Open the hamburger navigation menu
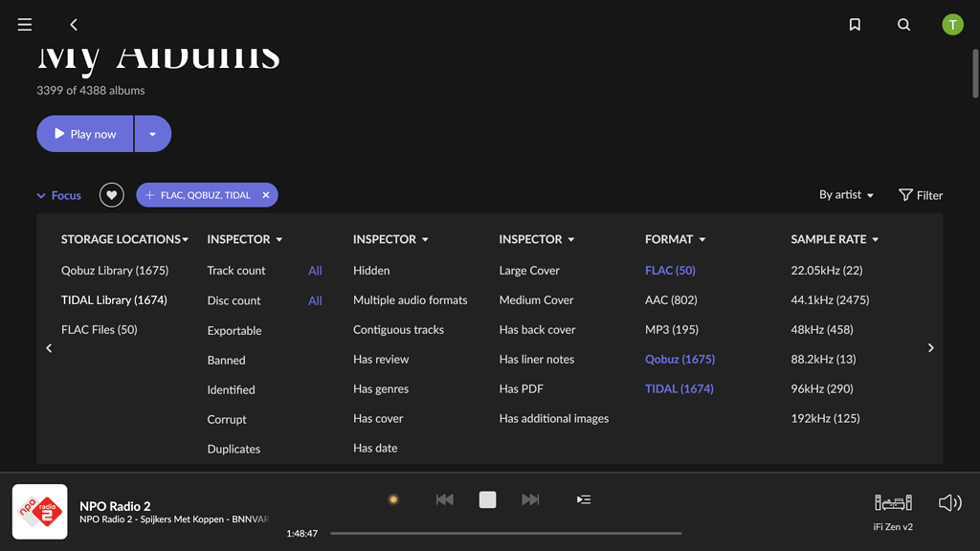Viewport: 980px width, 551px height. pos(24,24)
